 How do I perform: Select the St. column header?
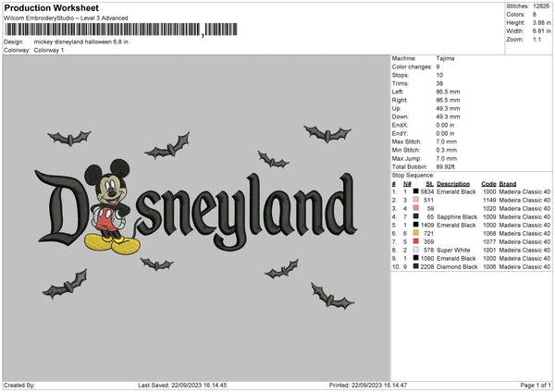(430, 184)
